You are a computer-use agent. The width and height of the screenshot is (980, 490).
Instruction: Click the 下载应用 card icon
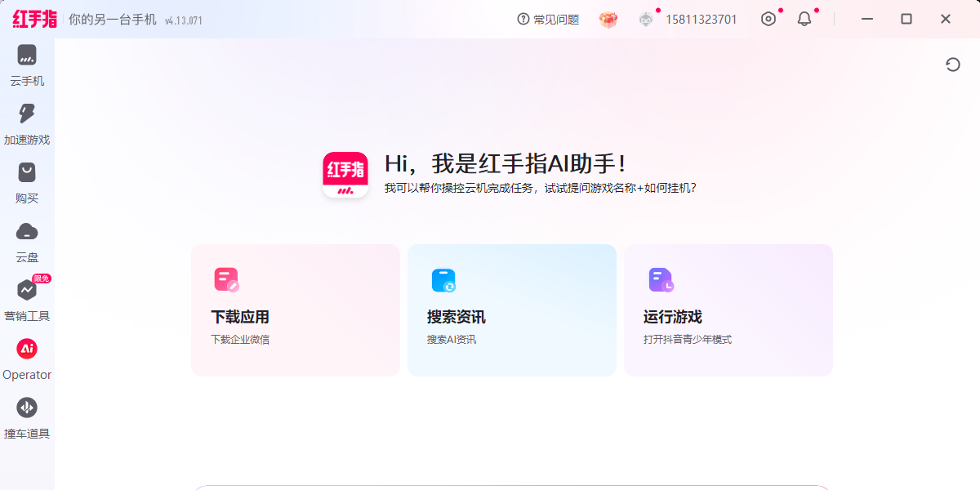coord(226,280)
